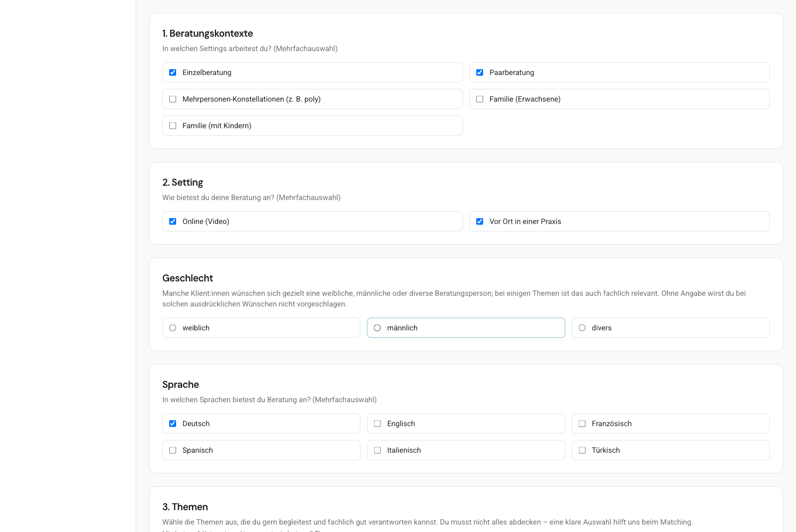
Task: Click the 3. Themen heading
Action: [x=185, y=507]
